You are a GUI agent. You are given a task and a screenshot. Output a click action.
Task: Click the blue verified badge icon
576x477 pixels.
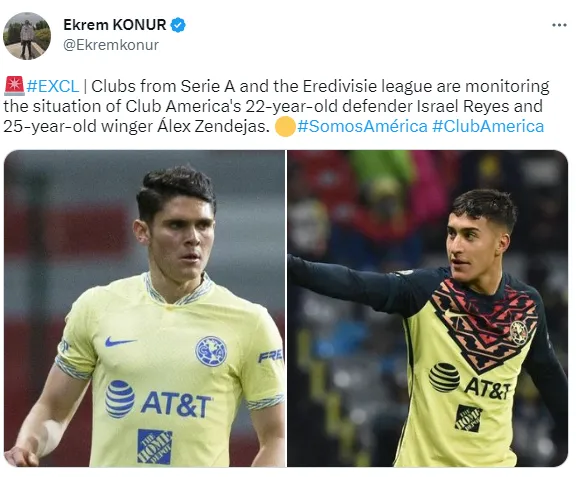(178, 25)
